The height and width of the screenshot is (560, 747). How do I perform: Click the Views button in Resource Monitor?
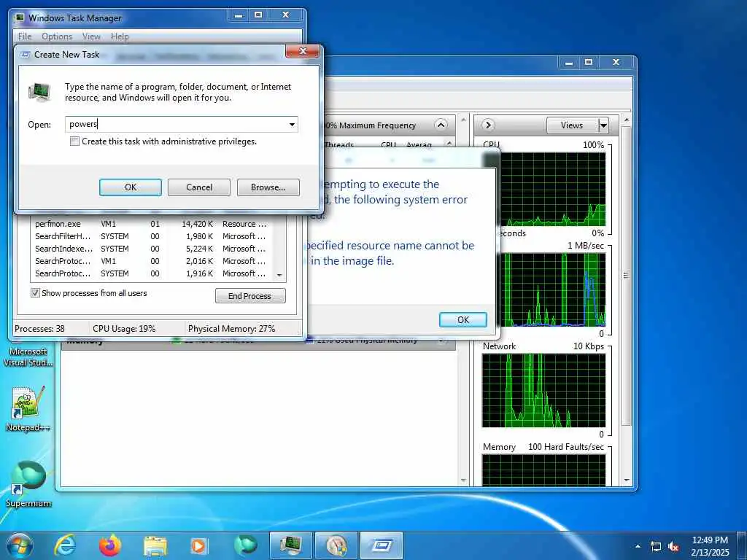click(572, 125)
